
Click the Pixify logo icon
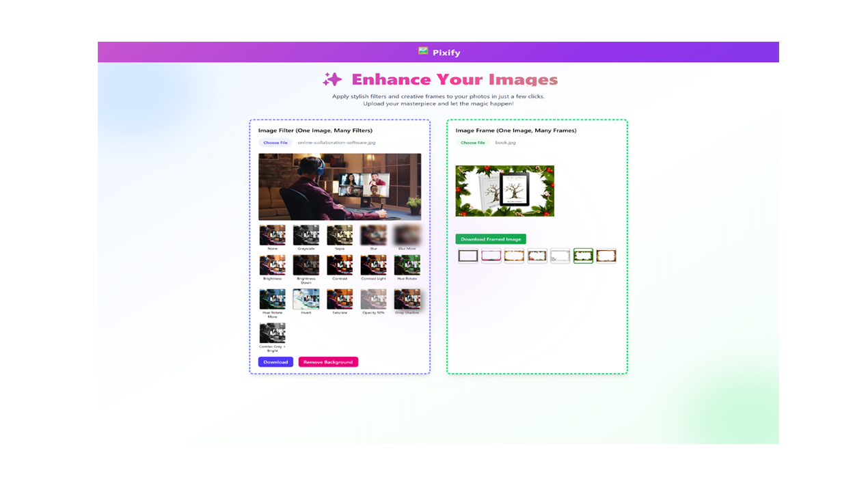[423, 51]
